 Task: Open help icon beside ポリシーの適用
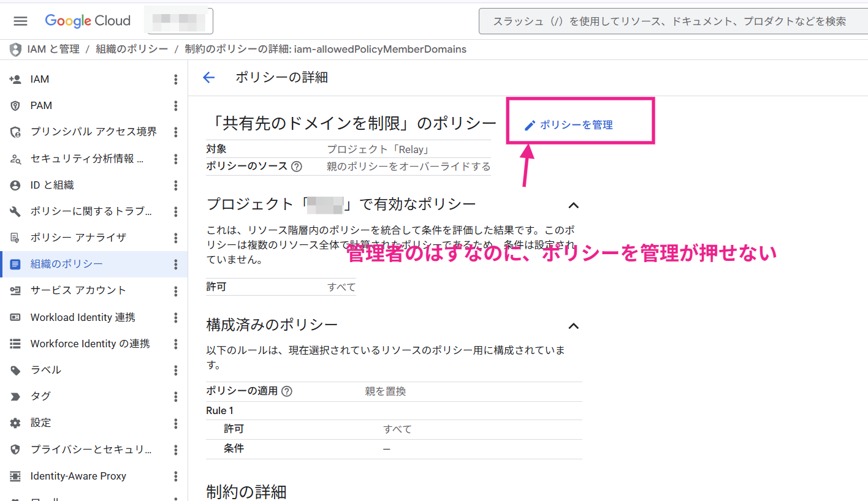point(286,391)
